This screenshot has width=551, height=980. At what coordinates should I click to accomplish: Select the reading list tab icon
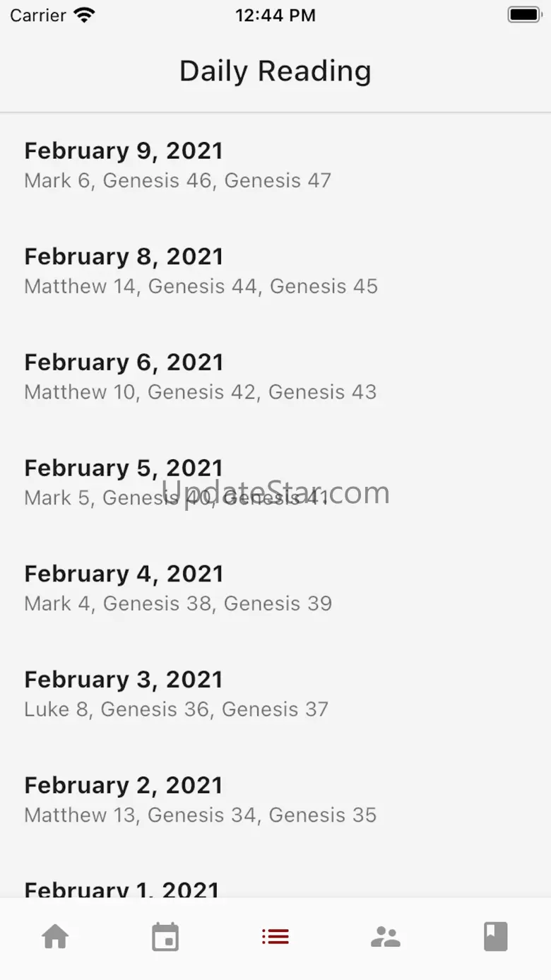pyautogui.click(x=275, y=937)
